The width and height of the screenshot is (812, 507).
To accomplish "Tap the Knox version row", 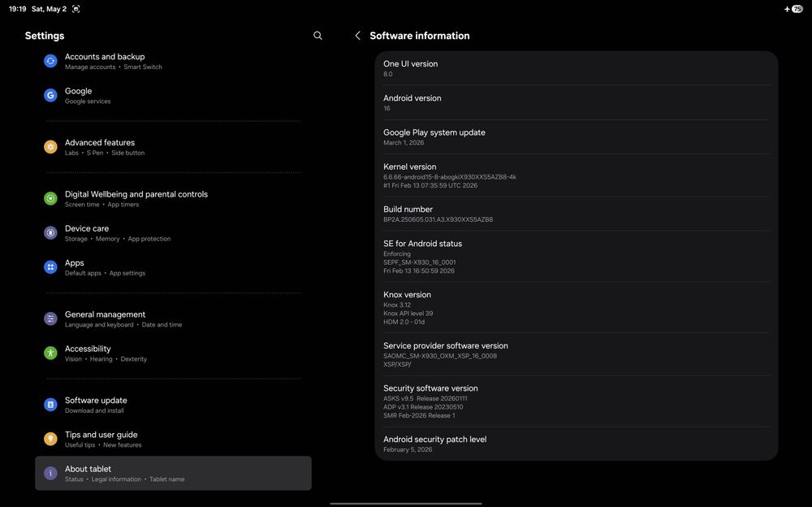I will [x=577, y=307].
